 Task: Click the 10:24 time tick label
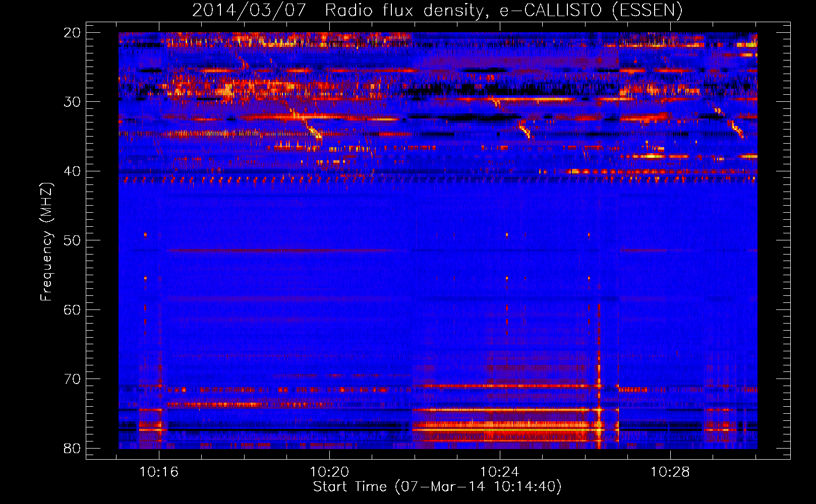point(500,472)
